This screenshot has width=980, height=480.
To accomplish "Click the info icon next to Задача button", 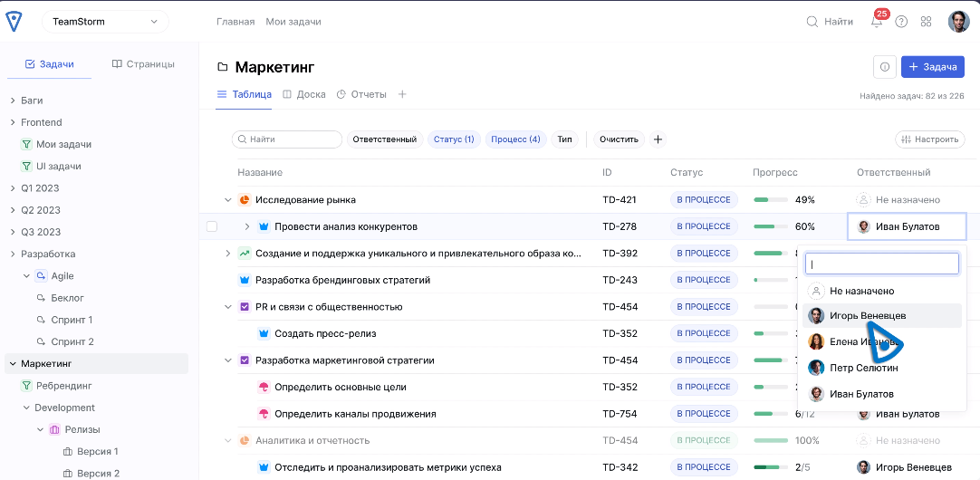I will [885, 67].
